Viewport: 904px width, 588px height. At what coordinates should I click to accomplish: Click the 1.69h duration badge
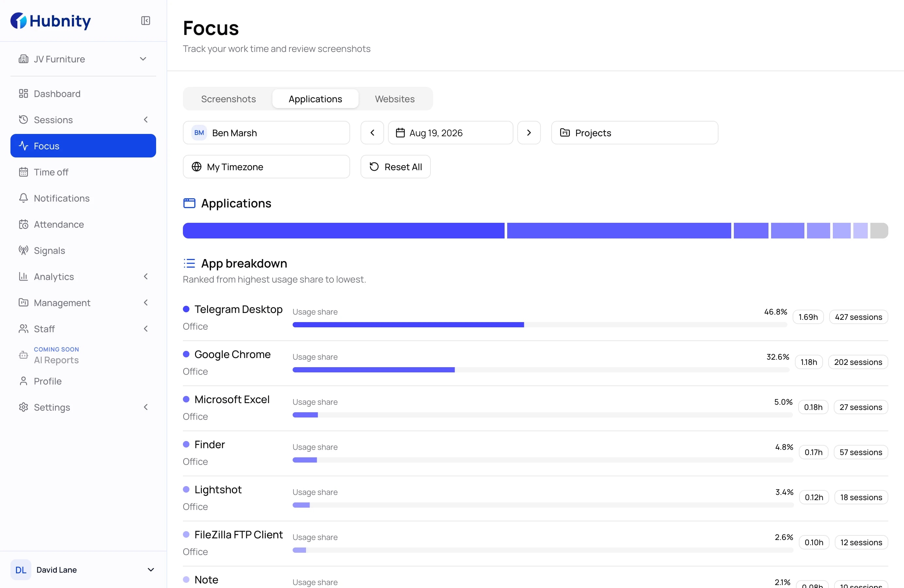point(808,317)
